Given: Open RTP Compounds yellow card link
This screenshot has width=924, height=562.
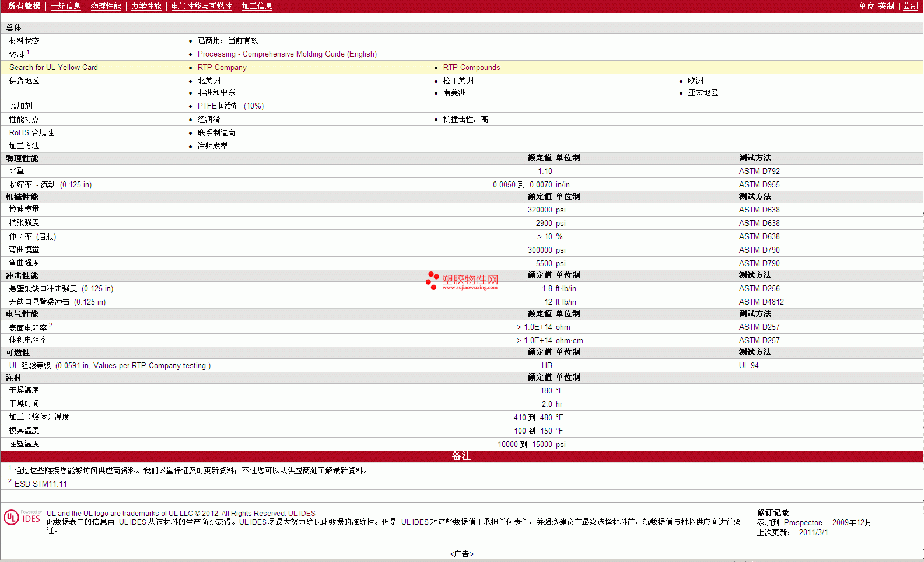Looking at the screenshot, I should coord(471,67).
